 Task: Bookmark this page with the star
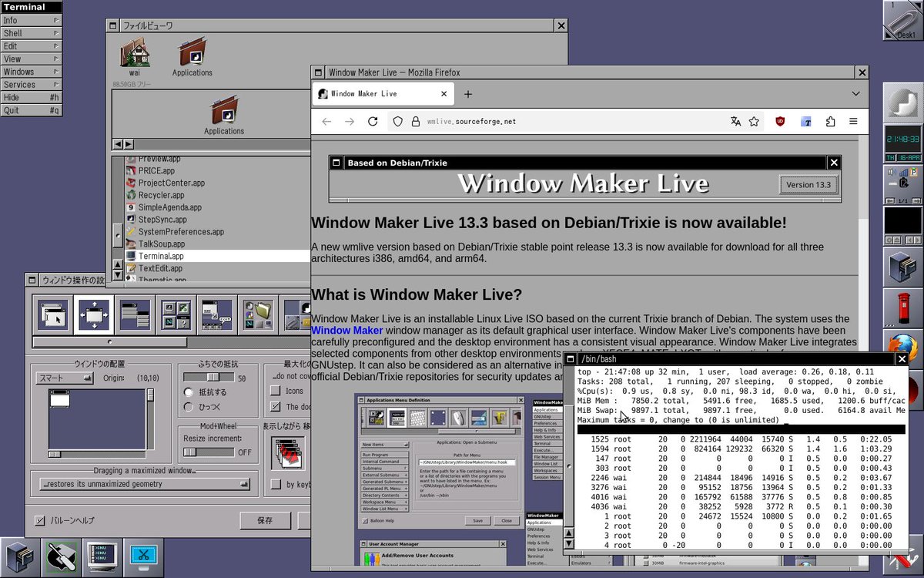[754, 122]
